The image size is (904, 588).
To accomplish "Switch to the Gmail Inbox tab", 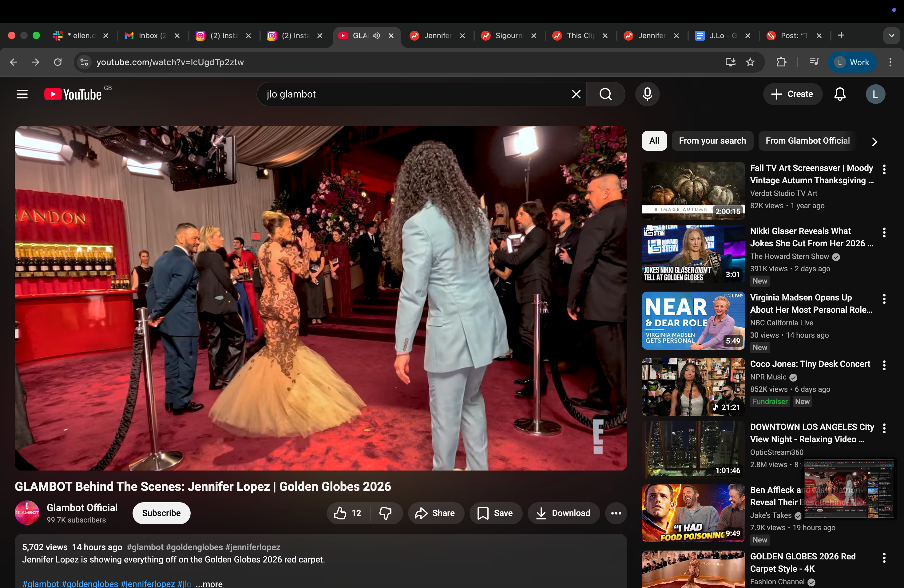I will click(152, 35).
